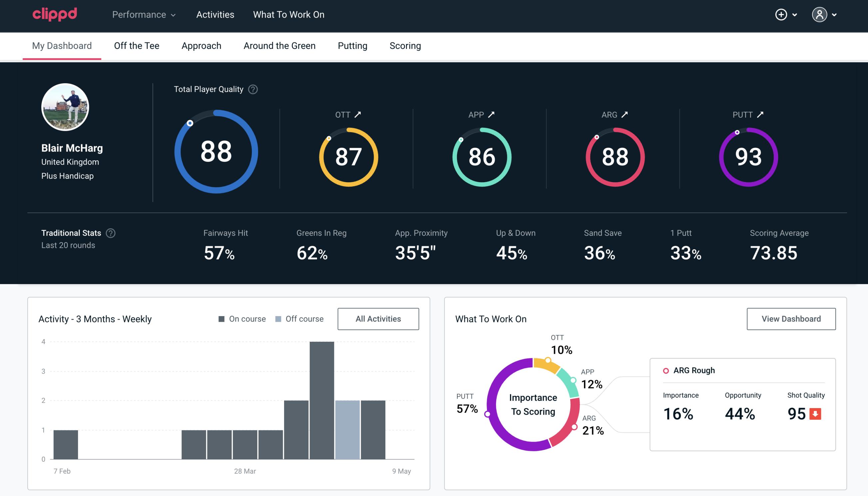Screen dimensions: 868x496
Task: Click the Traditional Stats help icon
Action: (112, 233)
